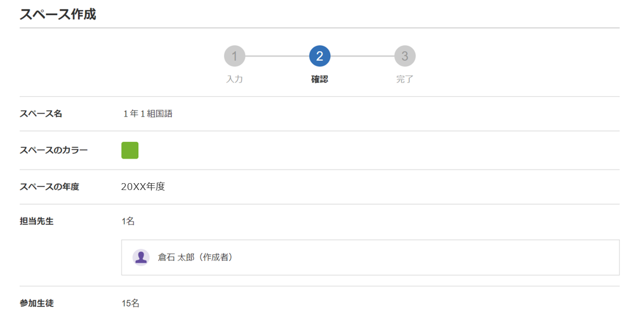
Task: Click the 15名 student count text
Action: pyautogui.click(x=130, y=304)
